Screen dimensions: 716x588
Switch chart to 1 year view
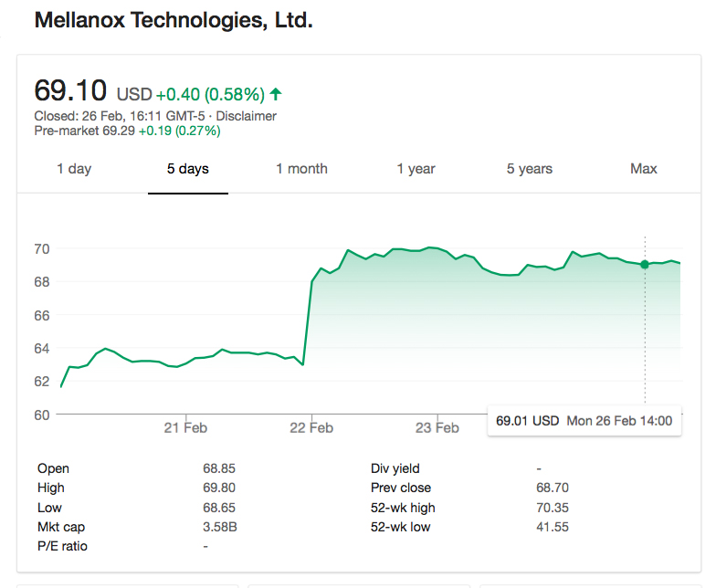416,169
